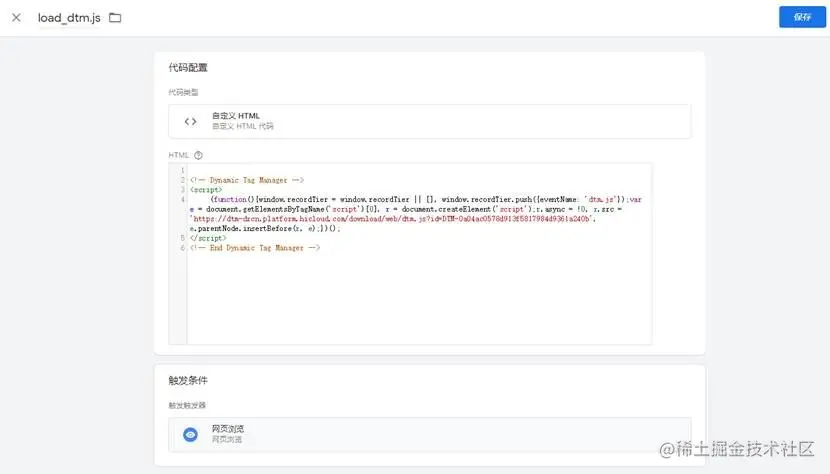Screen dimensions: 830x474
Task: Click the 代码类型 label
Action: pos(183,92)
